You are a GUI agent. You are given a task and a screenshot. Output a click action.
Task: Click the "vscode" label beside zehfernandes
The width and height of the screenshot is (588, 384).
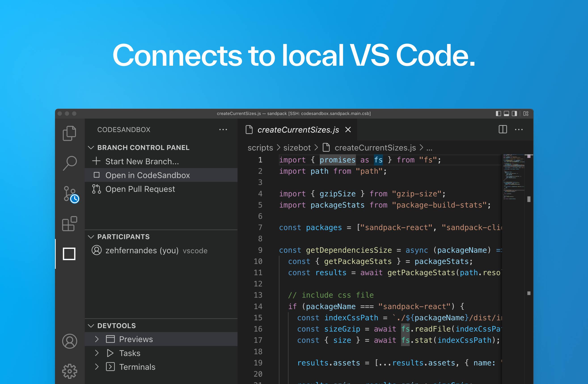coord(195,251)
